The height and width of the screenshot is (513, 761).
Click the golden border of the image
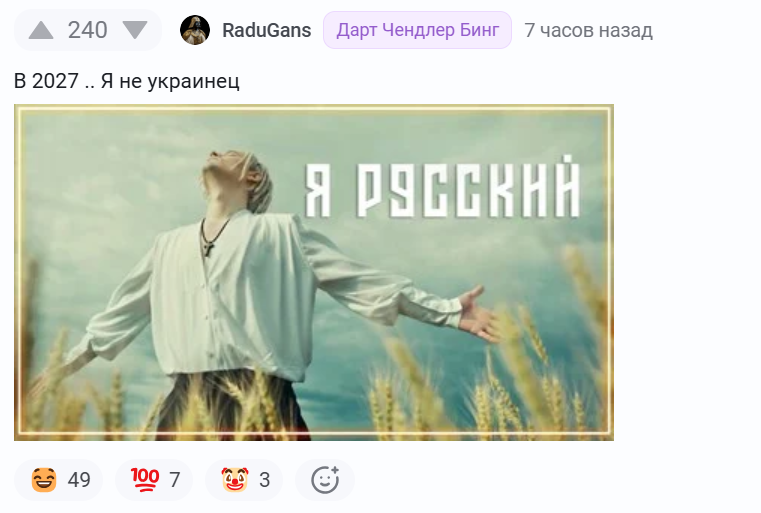314,110
